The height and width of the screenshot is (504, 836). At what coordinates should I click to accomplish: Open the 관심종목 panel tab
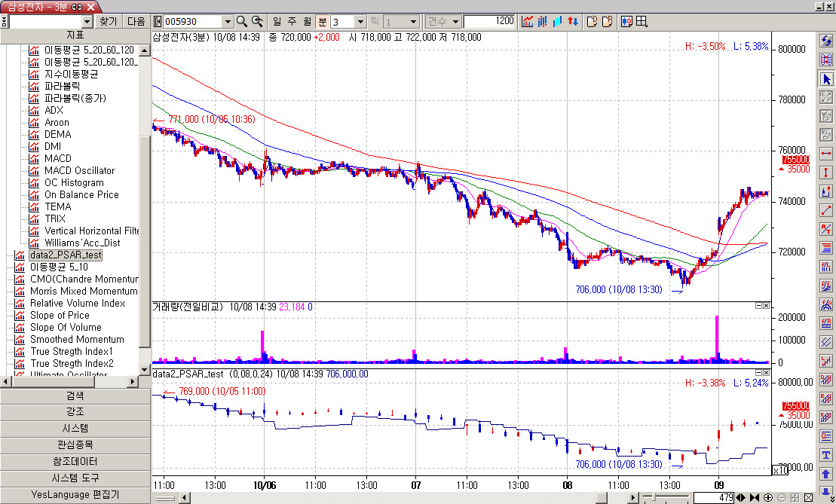[75, 444]
